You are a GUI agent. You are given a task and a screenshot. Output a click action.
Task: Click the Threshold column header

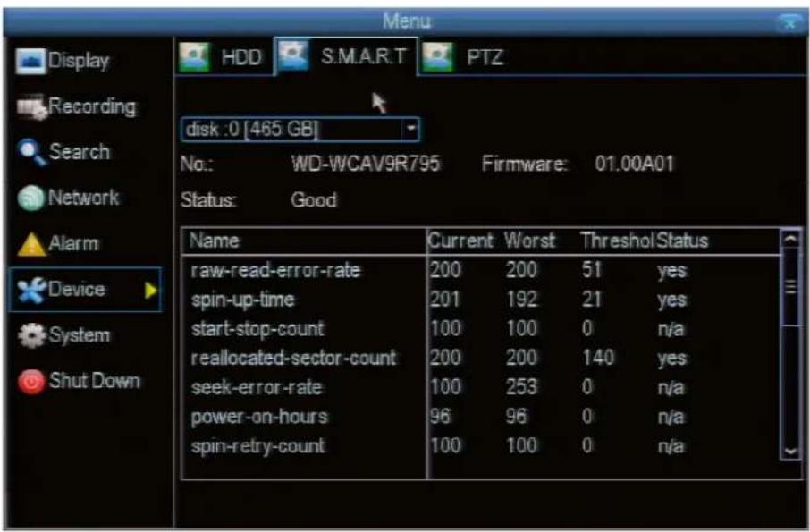pos(617,241)
